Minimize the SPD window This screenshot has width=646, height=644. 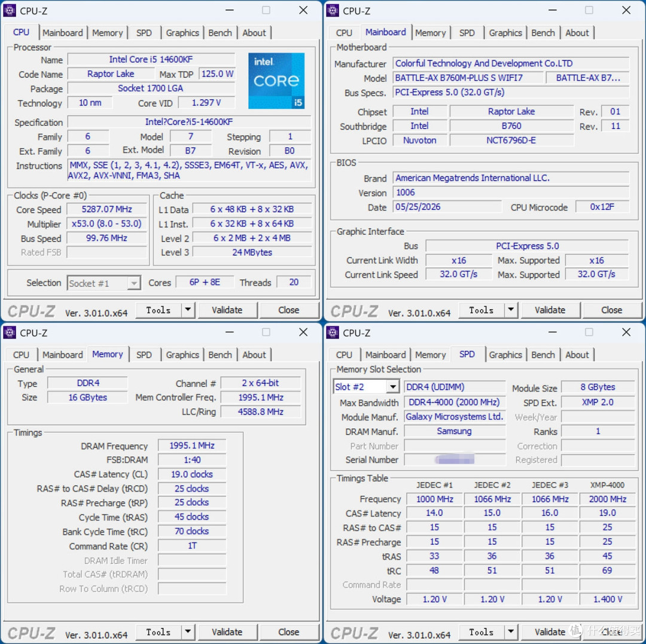coord(553,332)
